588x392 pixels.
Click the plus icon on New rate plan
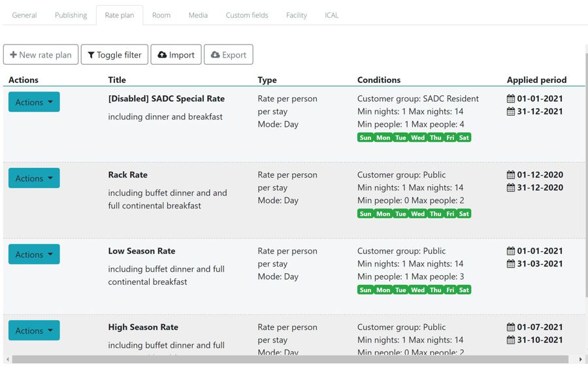pos(13,55)
